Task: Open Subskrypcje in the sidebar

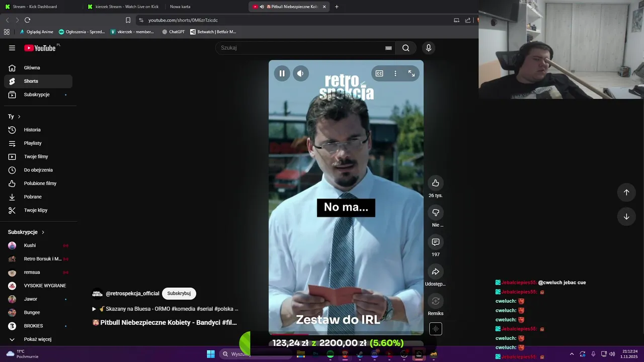Action: pos(38,95)
